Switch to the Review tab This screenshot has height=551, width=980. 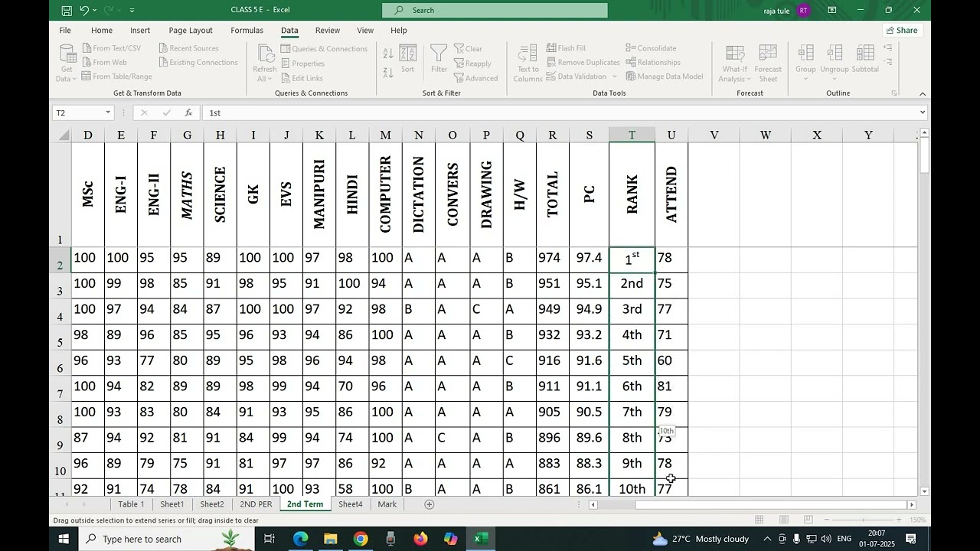coord(328,30)
